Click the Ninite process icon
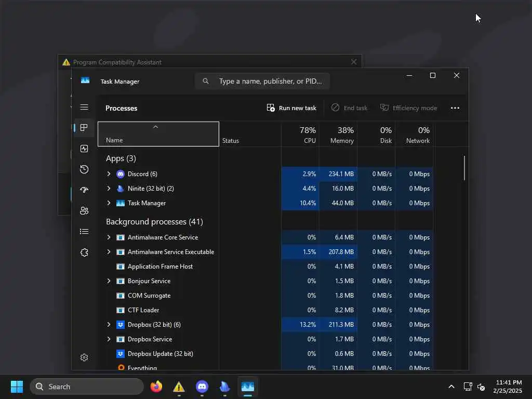 pyautogui.click(x=121, y=189)
